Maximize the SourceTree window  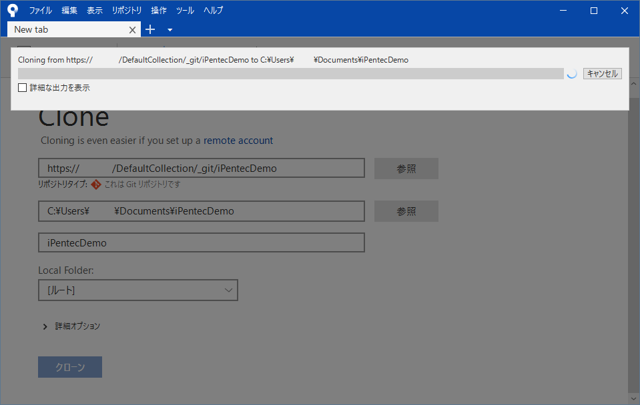click(594, 11)
